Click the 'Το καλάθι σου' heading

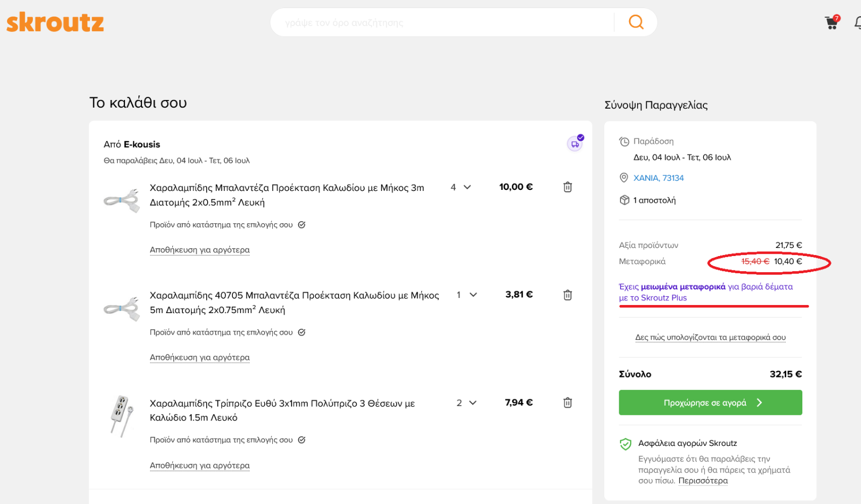coord(138,102)
